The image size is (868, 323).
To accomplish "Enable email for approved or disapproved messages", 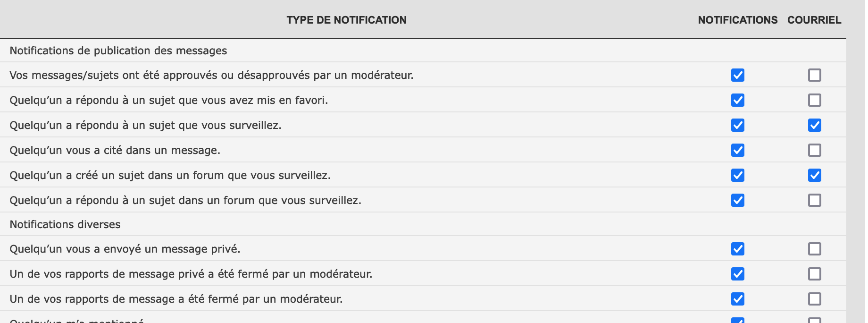I will pyautogui.click(x=815, y=75).
